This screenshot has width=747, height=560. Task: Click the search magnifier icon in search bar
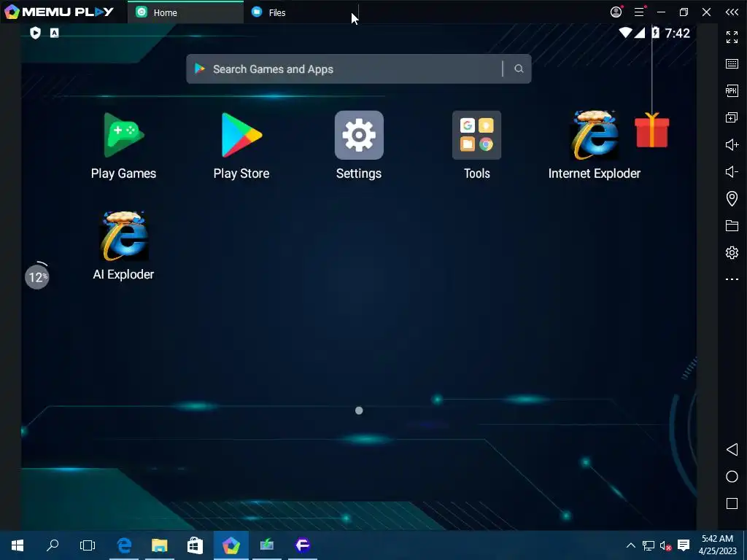pyautogui.click(x=519, y=69)
